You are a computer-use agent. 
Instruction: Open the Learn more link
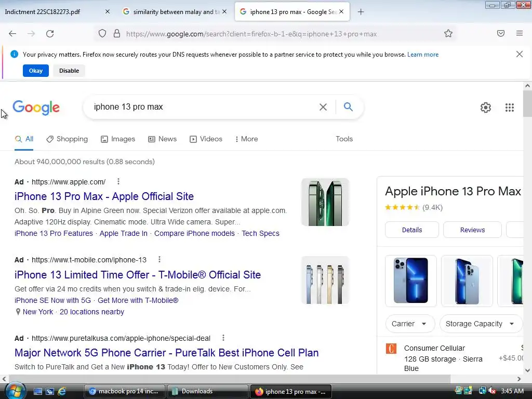(423, 55)
